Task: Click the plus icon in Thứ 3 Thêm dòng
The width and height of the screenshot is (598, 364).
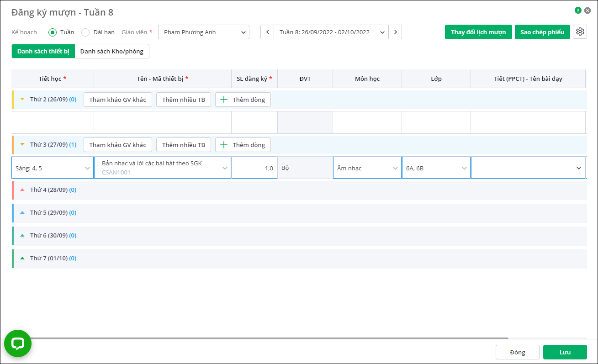Action: tap(224, 145)
